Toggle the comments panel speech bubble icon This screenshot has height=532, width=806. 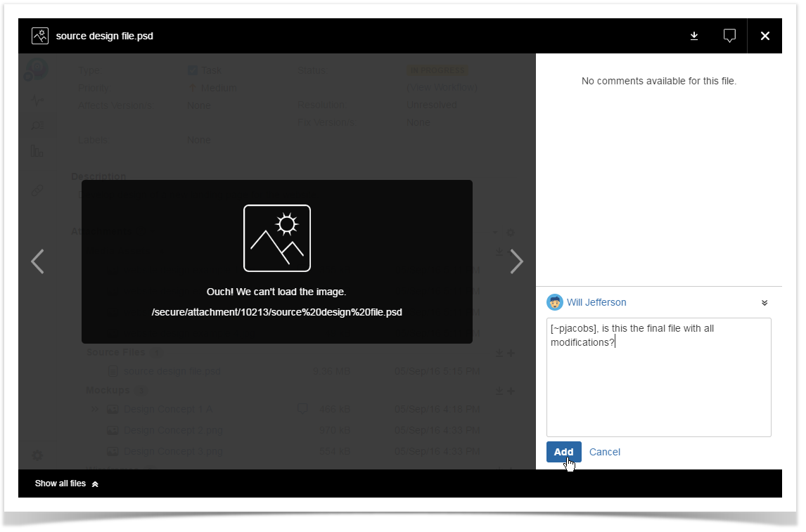pyautogui.click(x=729, y=36)
